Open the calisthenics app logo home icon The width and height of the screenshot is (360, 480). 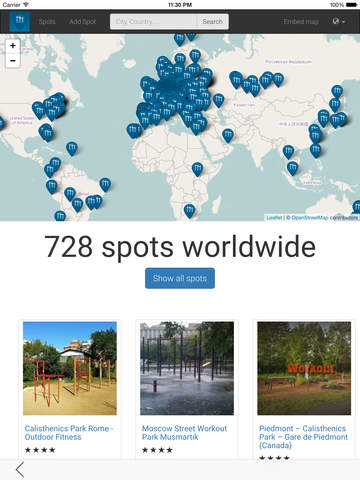pos(20,22)
